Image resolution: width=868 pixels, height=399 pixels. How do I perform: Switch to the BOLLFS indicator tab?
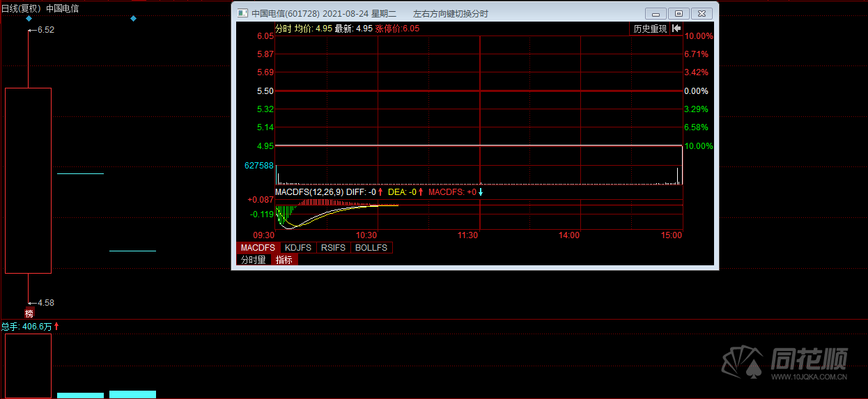tap(371, 248)
